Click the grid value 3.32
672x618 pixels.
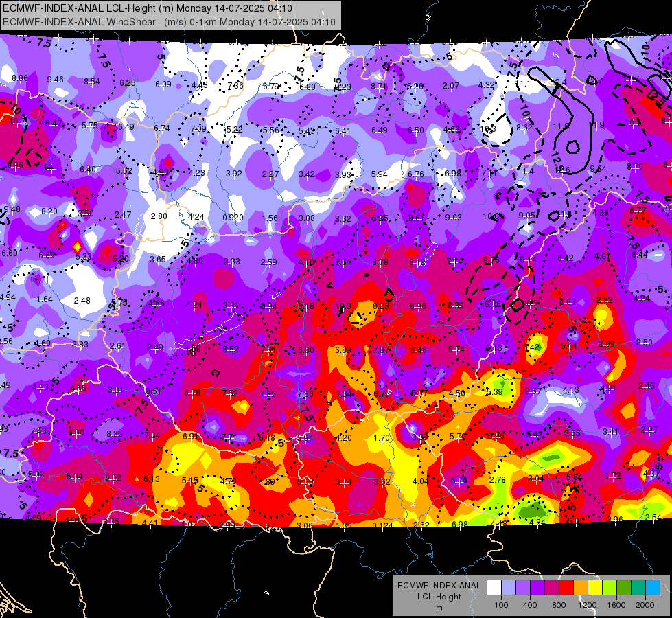343,219
